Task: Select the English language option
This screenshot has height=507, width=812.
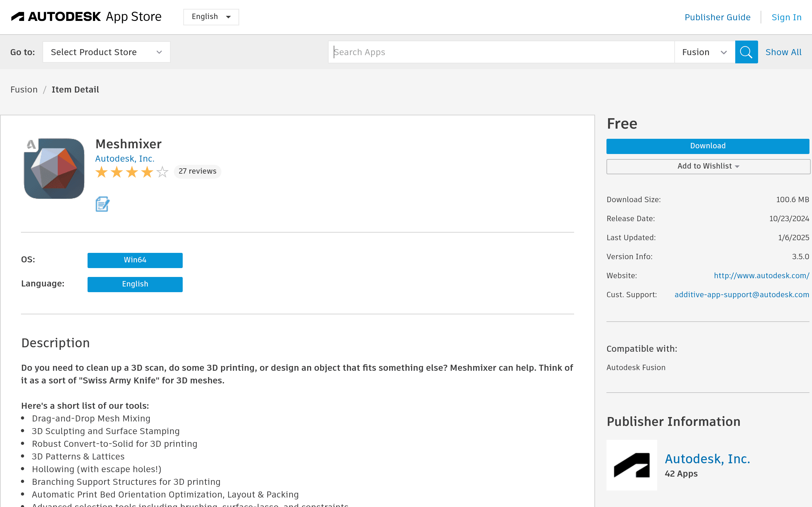Action: point(135,284)
